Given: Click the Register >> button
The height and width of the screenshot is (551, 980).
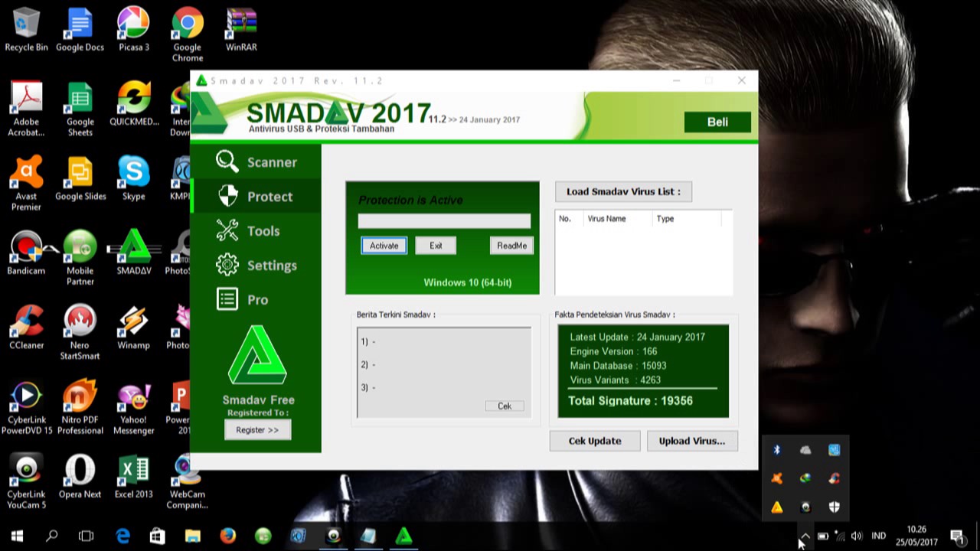Looking at the screenshot, I should [x=257, y=430].
